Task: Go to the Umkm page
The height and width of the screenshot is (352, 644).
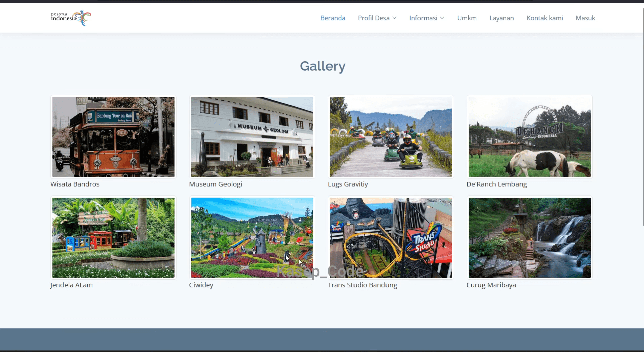Action: [467, 18]
